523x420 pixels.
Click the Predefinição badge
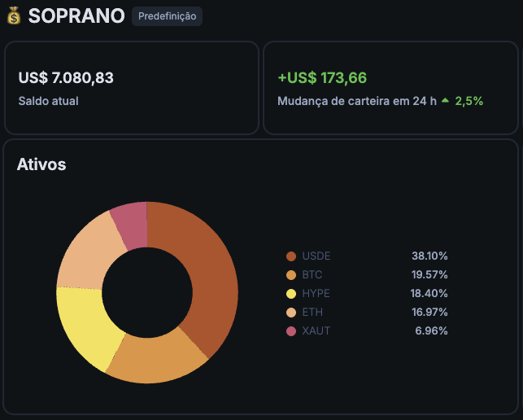tap(167, 16)
